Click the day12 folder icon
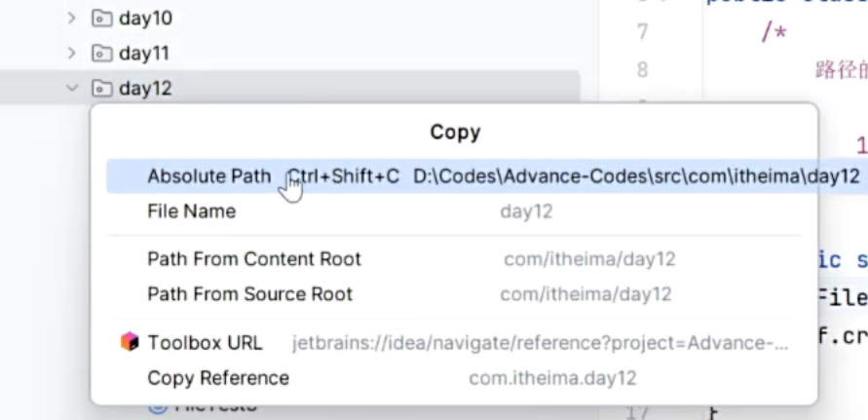868x420 pixels. [x=101, y=89]
